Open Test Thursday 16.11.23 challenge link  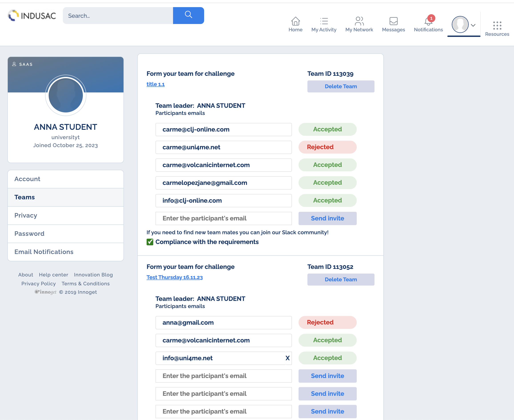(x=174, y=277)
